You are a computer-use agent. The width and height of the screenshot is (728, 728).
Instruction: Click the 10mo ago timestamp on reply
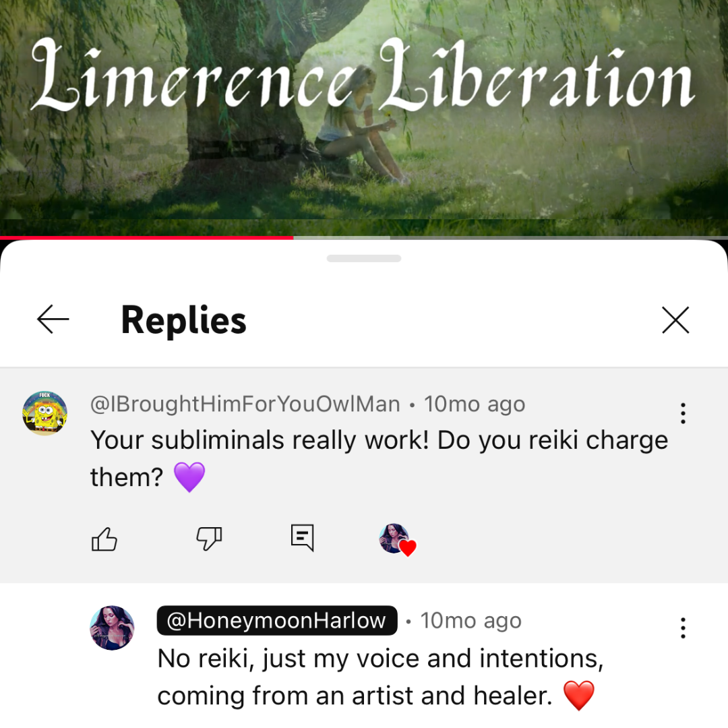[x=471, y=621]
